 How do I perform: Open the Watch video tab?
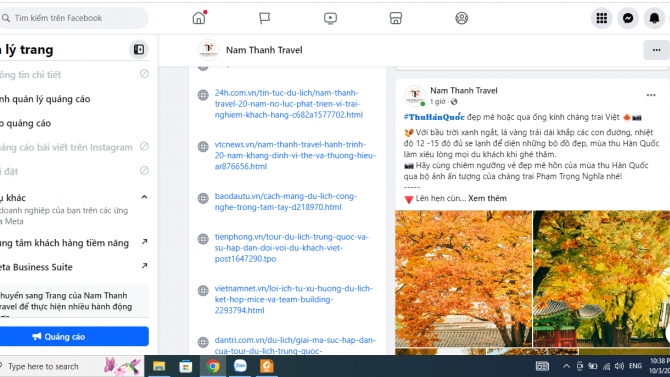pos(330,18)
